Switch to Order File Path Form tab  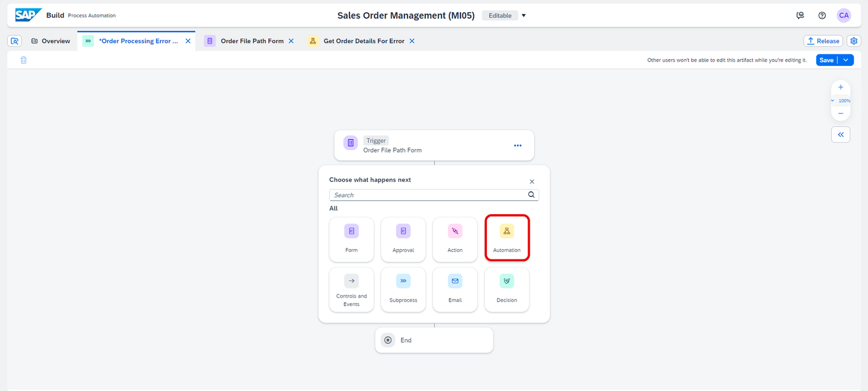pos(252,41)
